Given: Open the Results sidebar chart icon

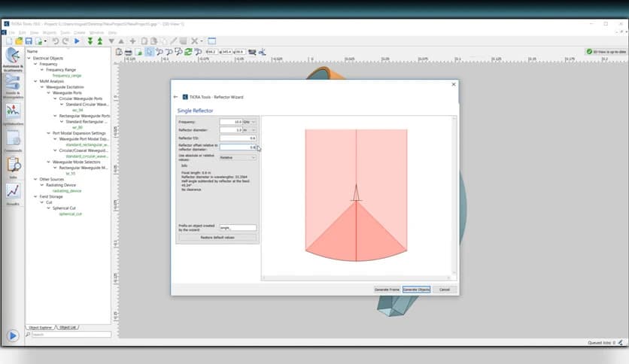Looking at the screenshot, I should click(x=12, y=192).
